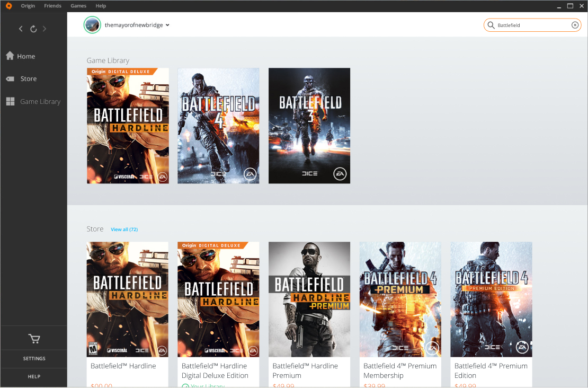Image resolution: width=588 pixels, height=388 pixels.
Task: Click the magnifying glass search icon
Action: pyautogui.click(x=491, y=25)
